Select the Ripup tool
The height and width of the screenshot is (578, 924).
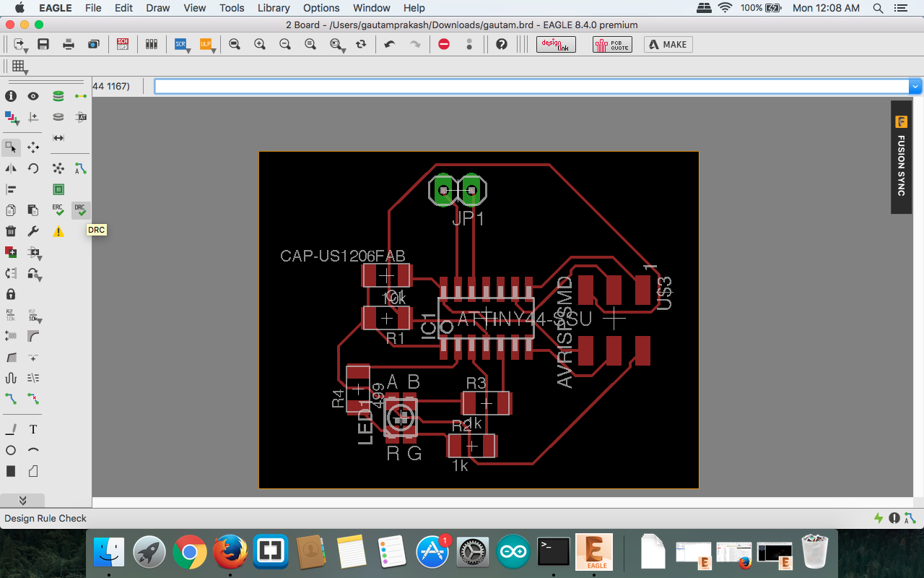[33, 398]
